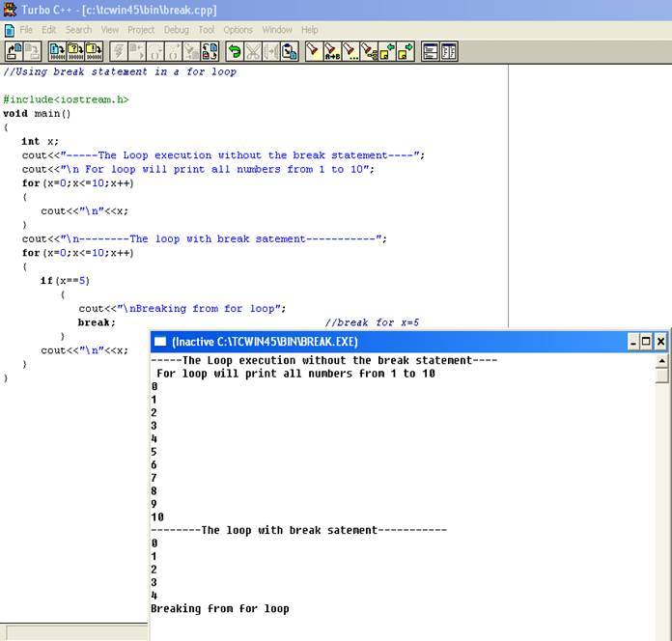Viewport: 672px width, 641px height.
Task: Open the File menu
Action: (x=26, y=30)
